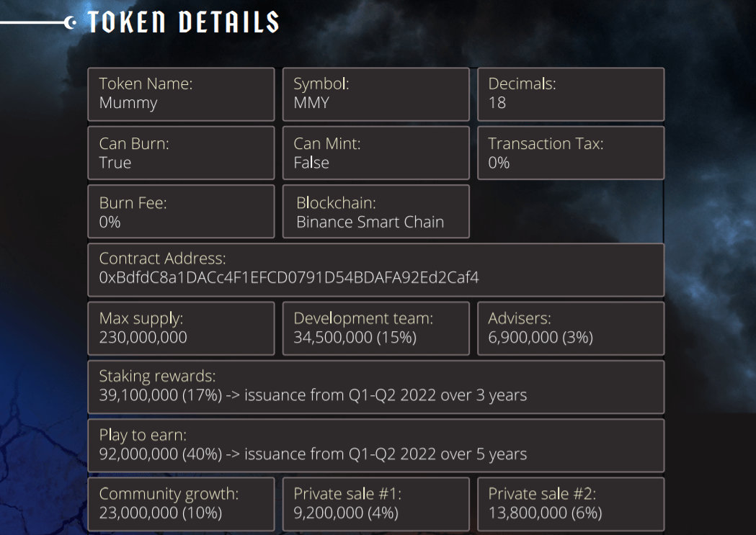756x535 pixels.
Task: Click the Token Details heading
Action: pyautogui.click(x=183, y=22)
